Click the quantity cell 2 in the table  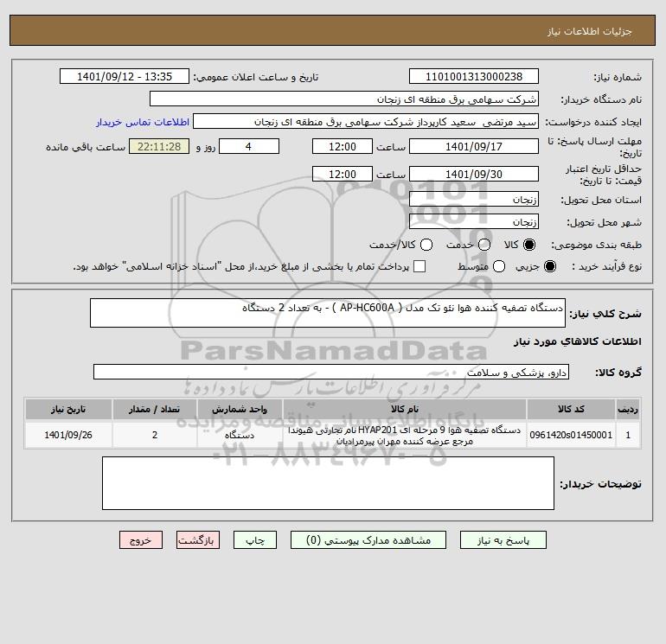coord(155,435)
